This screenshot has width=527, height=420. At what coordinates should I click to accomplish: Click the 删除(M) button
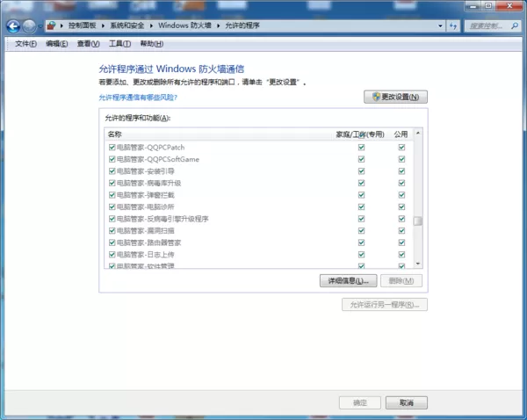[x=401, y=281]
